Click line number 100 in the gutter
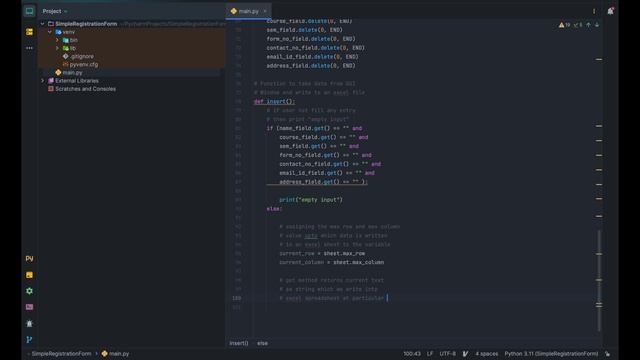This screenshot has width=640, height=360. (236, 298)
